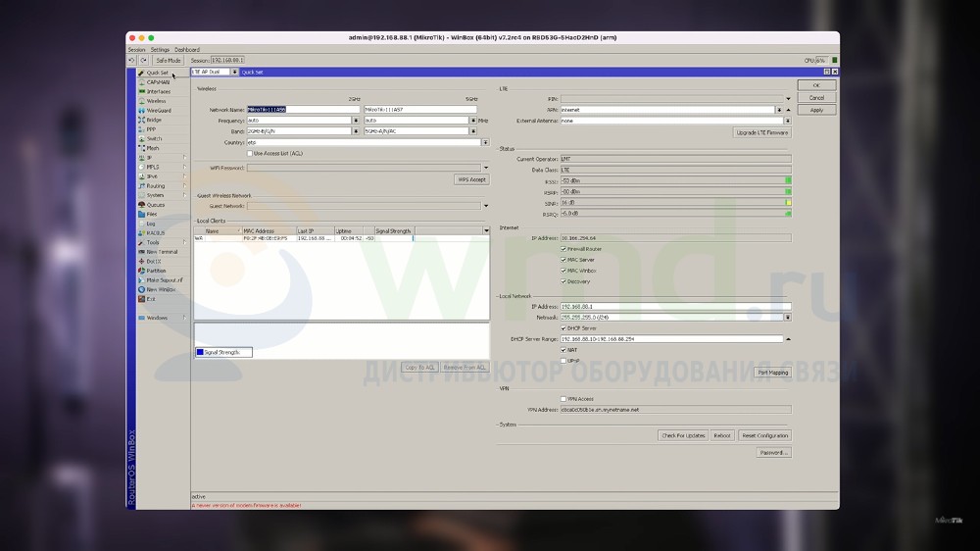Toggle the Safe Mode button

[x=168, y=60]
